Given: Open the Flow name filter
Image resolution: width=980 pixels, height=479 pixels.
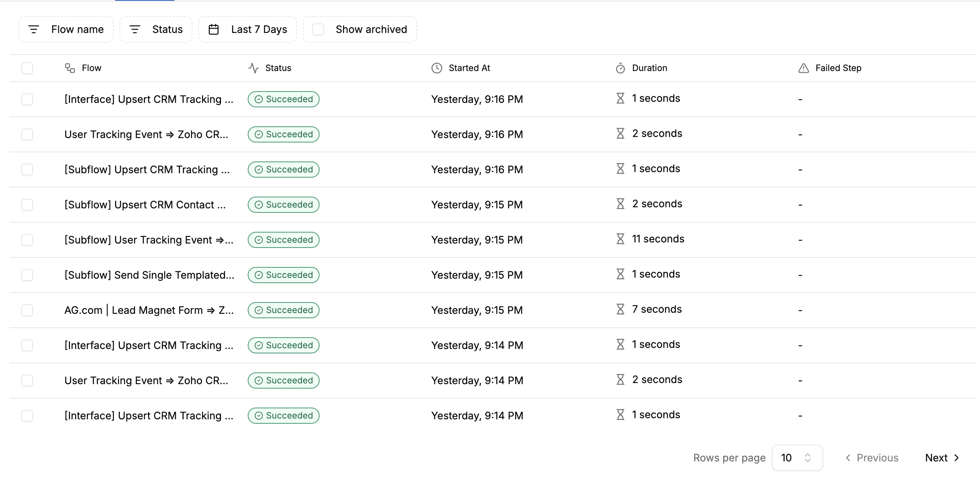Looking at the screenshot, I should point(77,29).
